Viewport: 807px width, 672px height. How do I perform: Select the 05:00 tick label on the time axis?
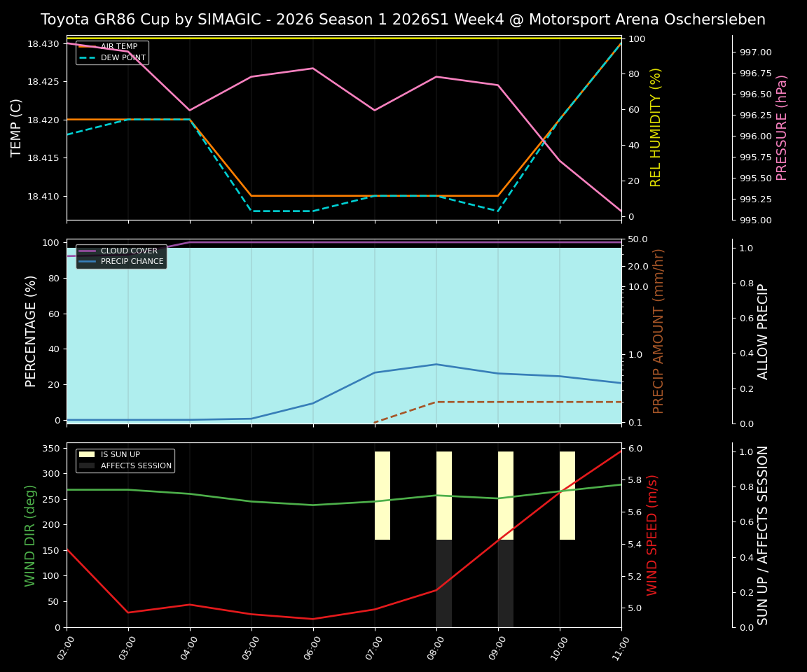click(x=250, y=647)
